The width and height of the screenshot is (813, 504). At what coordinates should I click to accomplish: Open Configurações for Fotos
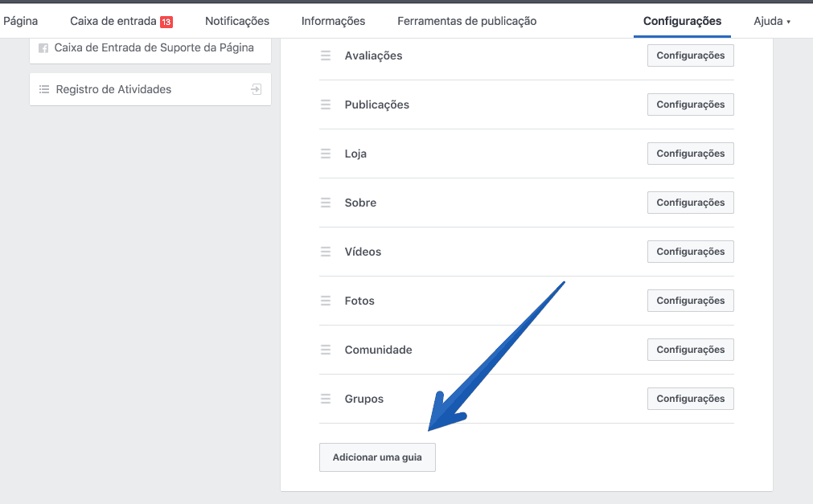pos(691,301)
